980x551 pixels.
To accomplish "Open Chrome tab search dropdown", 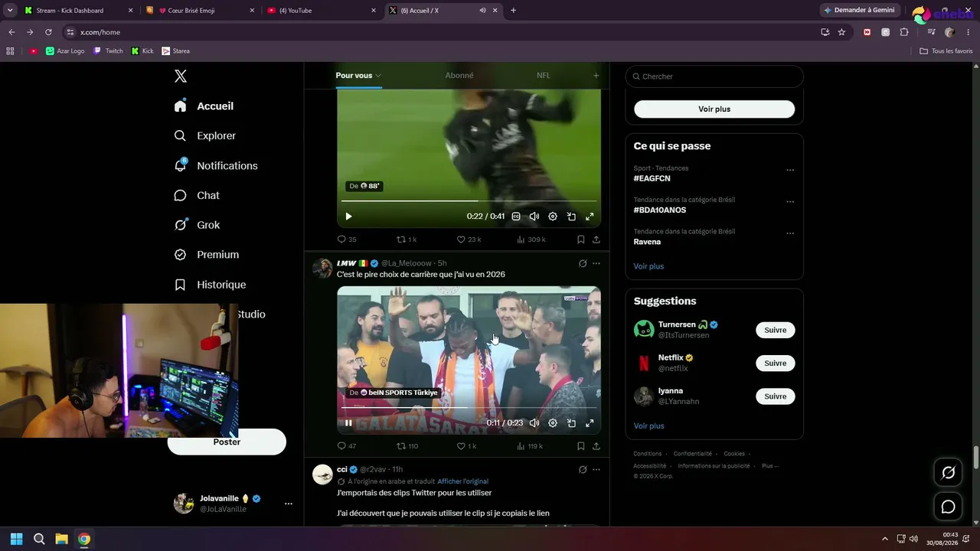I will pyautogui.click(x=10, y=11).
